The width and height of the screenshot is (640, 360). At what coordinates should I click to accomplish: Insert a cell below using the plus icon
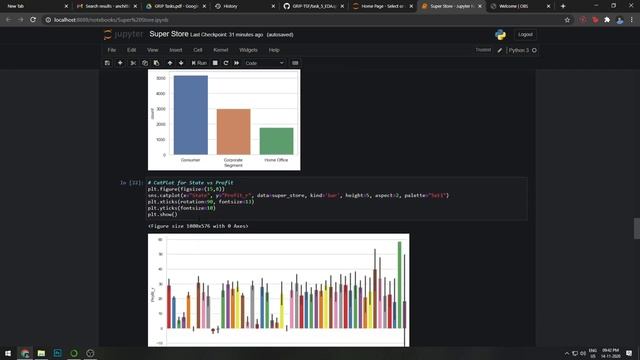pos(120,63)
